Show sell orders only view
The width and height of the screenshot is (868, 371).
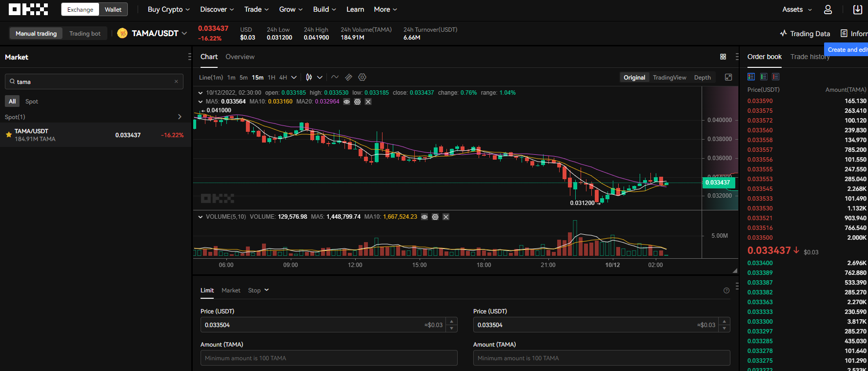coord(776,77)
